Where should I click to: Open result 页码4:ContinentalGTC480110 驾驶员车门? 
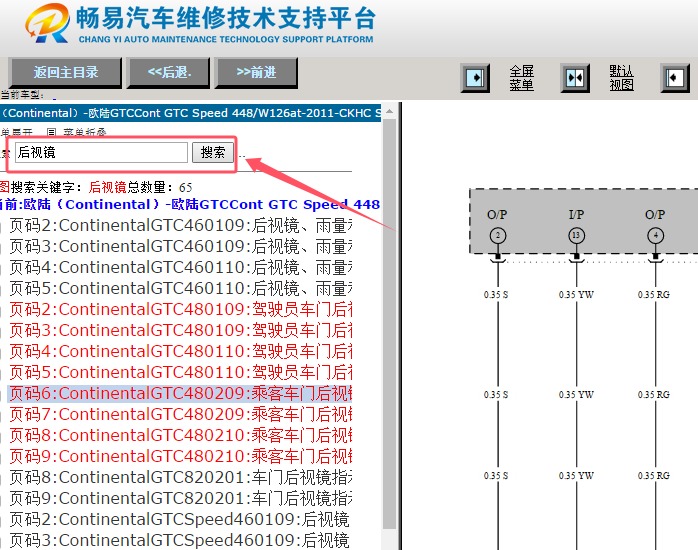click(180, 351)
